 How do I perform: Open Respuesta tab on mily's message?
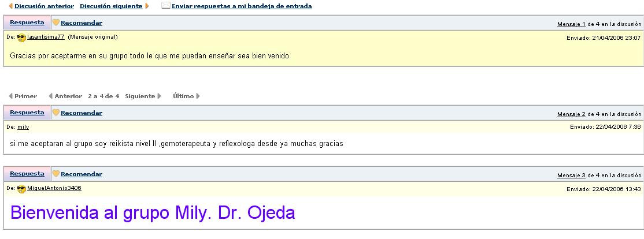point(27,113)
